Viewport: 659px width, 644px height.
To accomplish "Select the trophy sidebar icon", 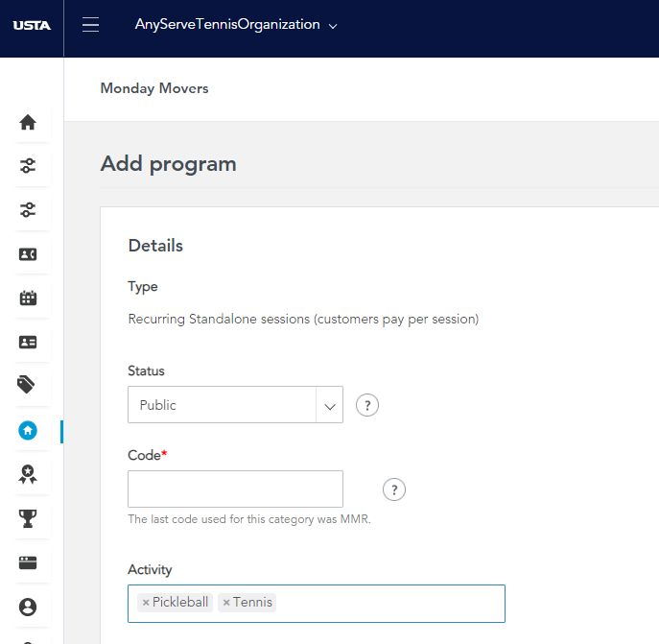I will point(28,518).
